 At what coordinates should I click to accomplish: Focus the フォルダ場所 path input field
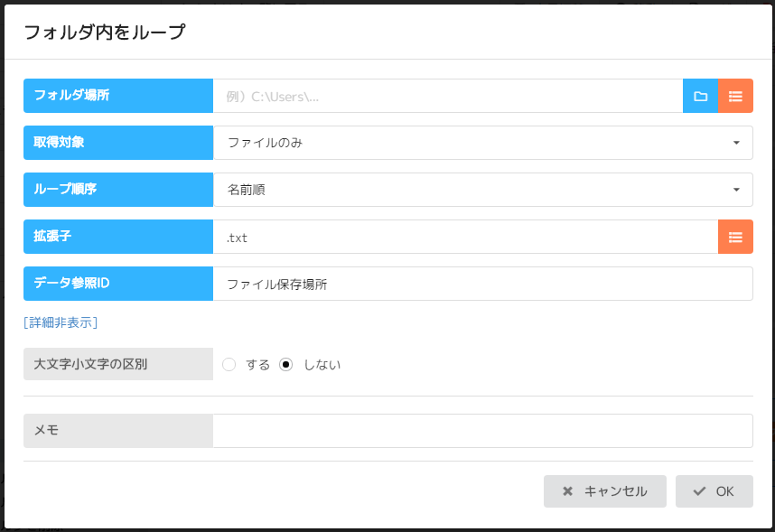click(x=447, y=96)
